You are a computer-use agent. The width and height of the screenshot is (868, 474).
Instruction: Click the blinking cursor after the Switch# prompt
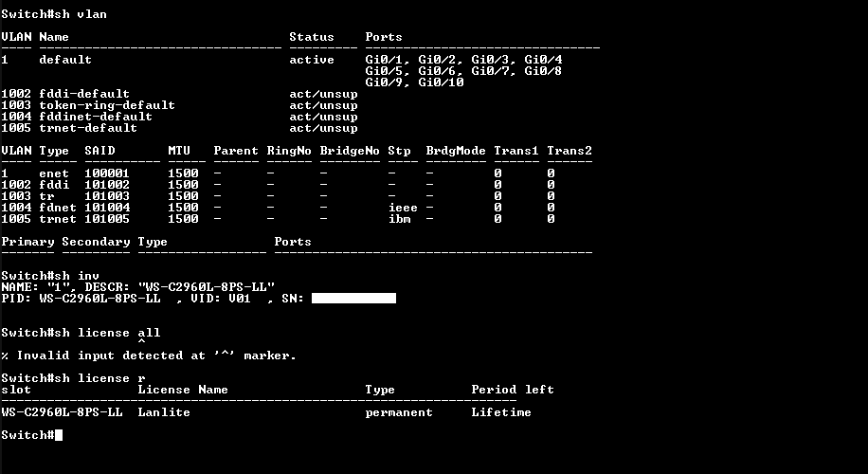59,435
